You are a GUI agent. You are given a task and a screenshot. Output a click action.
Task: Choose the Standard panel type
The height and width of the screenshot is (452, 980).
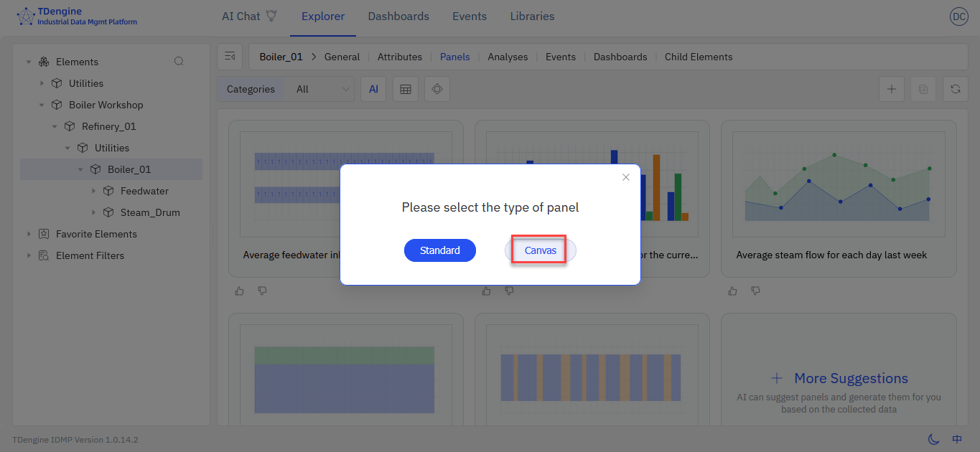(x=439, y=250)
